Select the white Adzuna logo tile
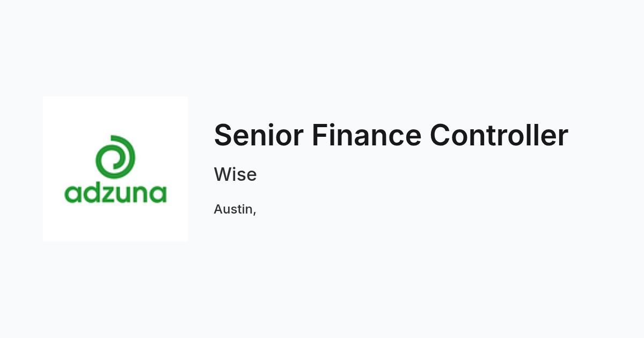The width and height of the screenshot is (644, 338). tap(115, 169)
